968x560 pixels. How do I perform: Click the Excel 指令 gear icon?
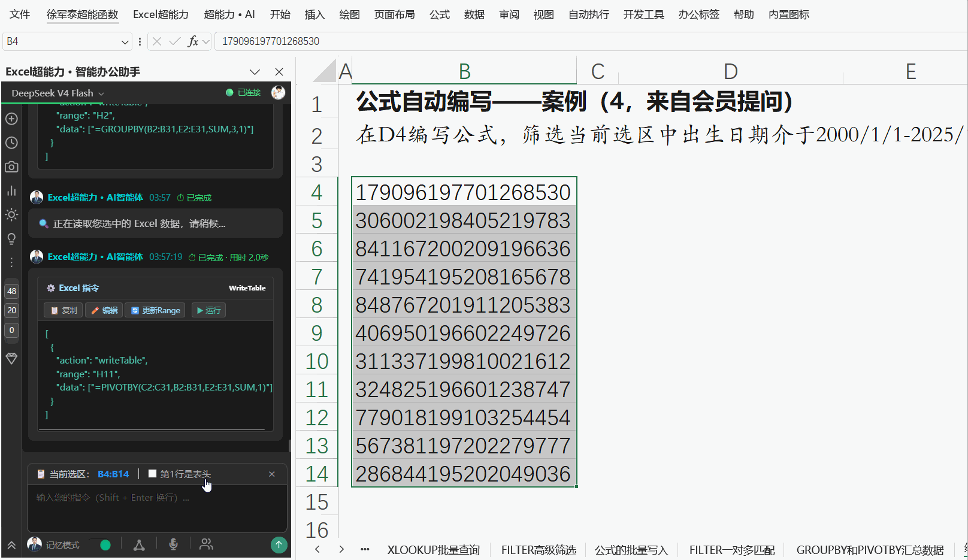pos(51,288)
